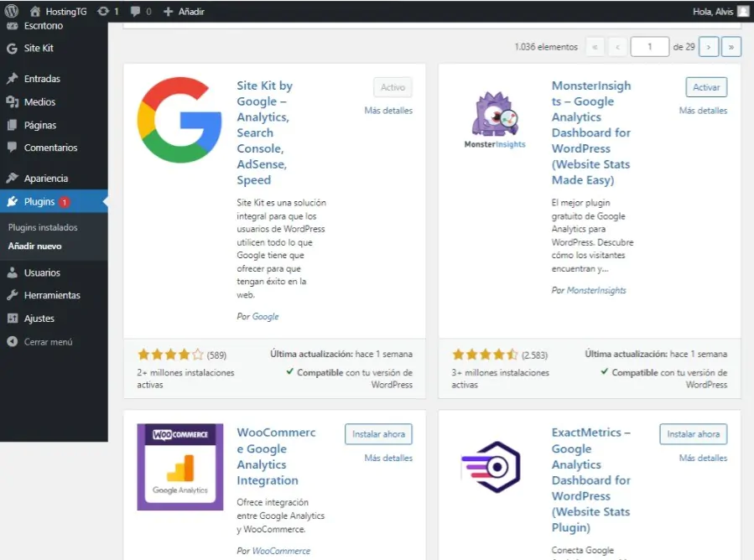
Task: Click the Site Kit Google logo thumbnail
Action: tap(179, 120)
